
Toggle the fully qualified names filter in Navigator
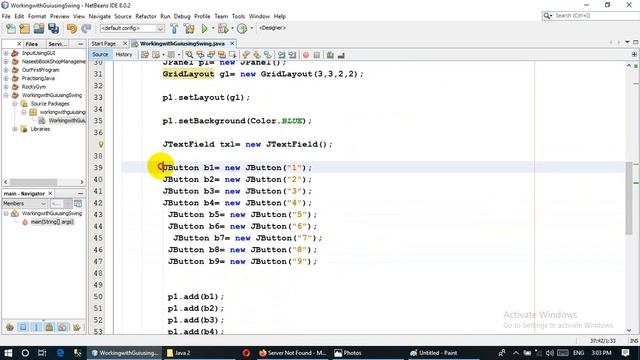(62, 327)
